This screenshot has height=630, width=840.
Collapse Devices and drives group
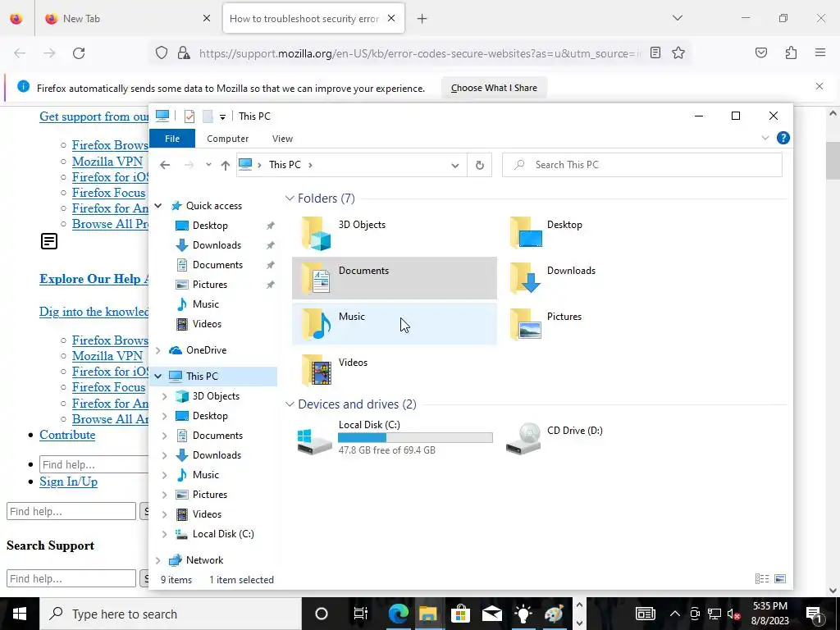tap(290, 404)
